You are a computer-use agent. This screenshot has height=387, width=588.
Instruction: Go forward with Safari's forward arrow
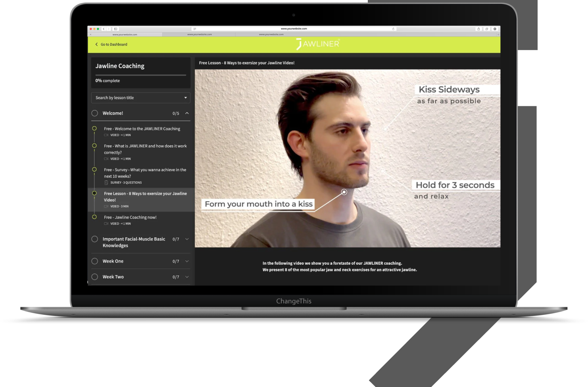pos(108,29)
